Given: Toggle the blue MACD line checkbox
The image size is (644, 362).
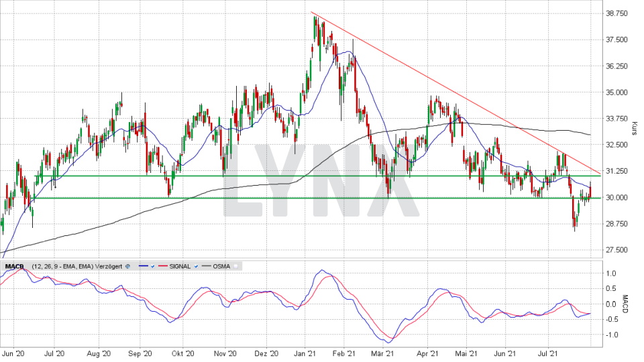Looking at the screenshot, I should 152,266.
